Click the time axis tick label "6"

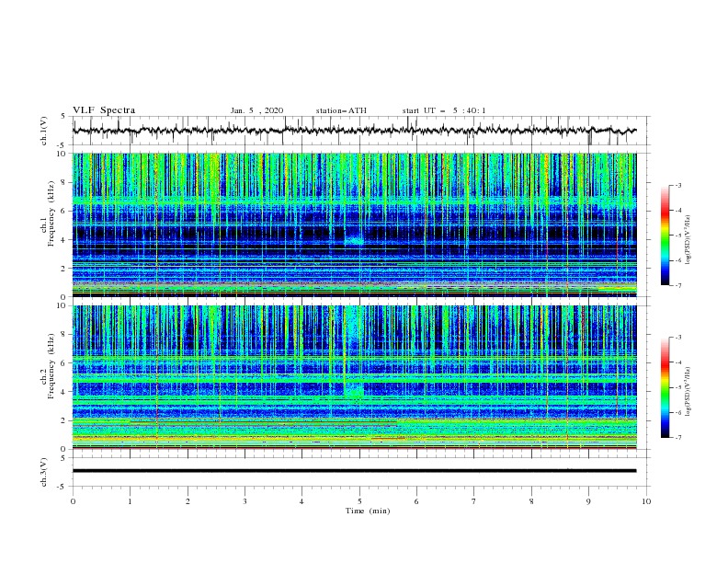(416, 501)
